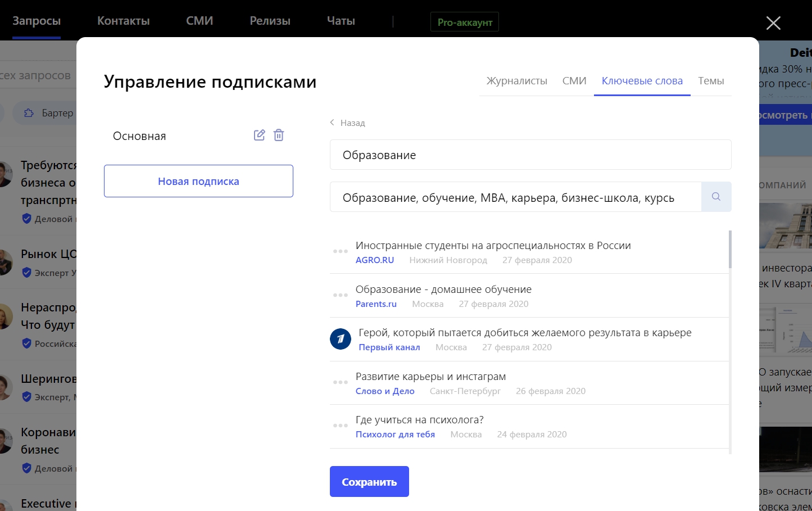Click the edit icon next to Основная
Viewport: 812px width, 511px height.
[x=259, y=135]
